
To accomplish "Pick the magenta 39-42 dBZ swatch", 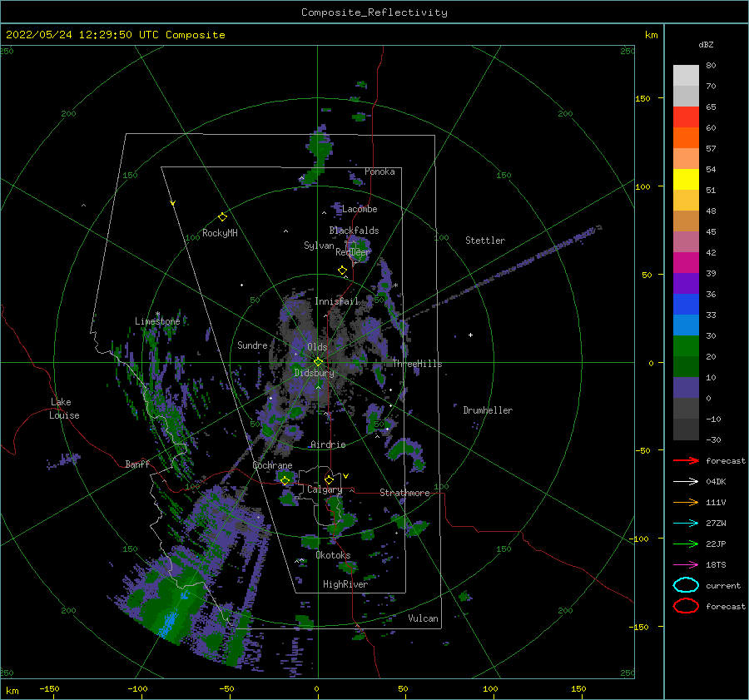I will (x=686, y=262).
